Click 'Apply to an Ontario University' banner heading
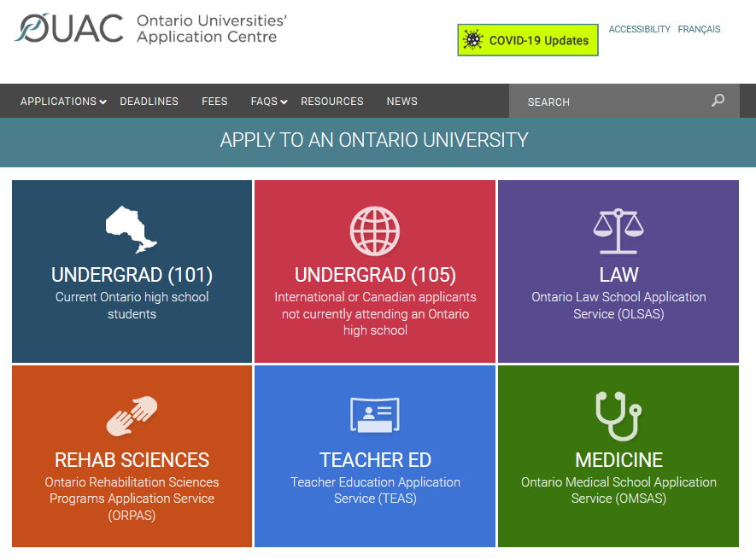This screenshot has width=756, height=560. click(374, 140)
